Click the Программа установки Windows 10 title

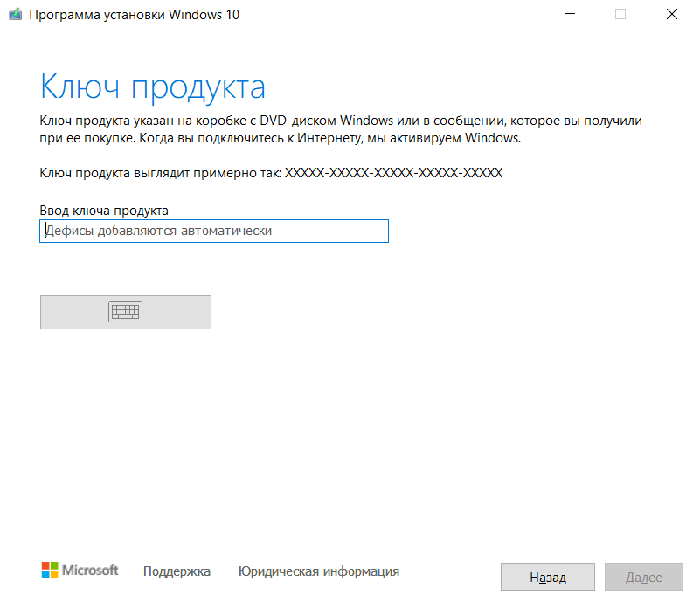135,15
